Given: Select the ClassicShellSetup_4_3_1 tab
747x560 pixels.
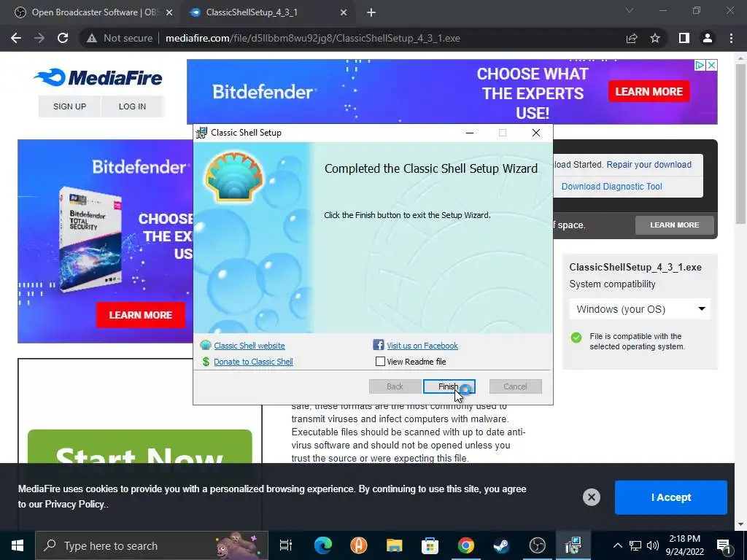Looking at the screenshot, I should tap(268, 12).
